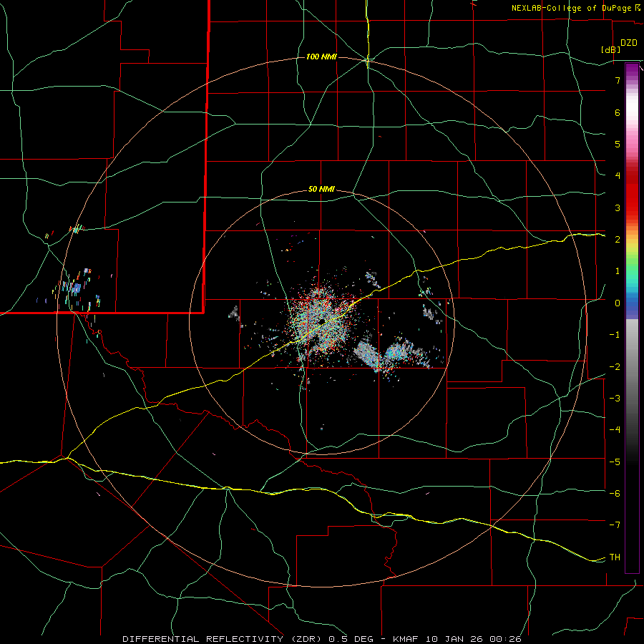The height and width of the screenshot is (644, 644).
Task: Click the 7 value on color scale
Action: (618, 80)
